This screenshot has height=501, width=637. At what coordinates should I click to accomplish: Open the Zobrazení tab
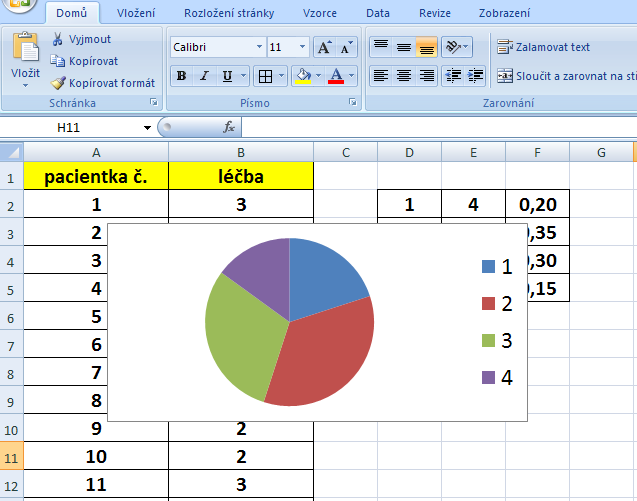[x=504, y=13]
